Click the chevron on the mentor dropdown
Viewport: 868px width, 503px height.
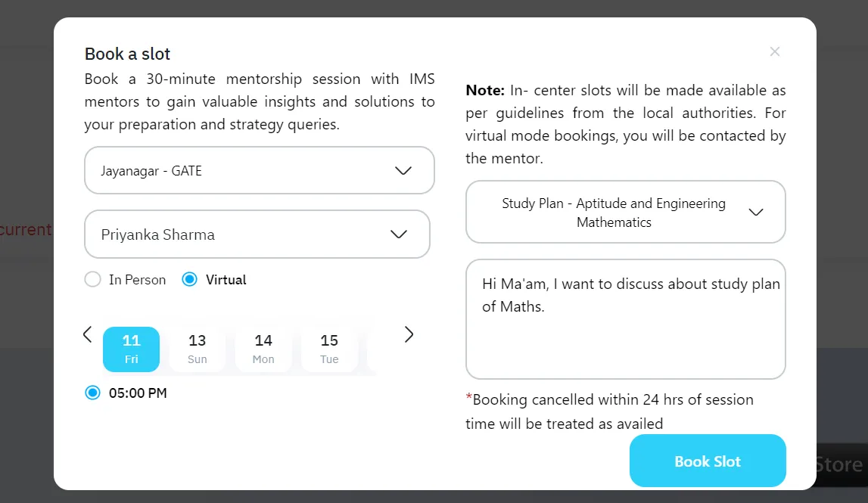399,234
